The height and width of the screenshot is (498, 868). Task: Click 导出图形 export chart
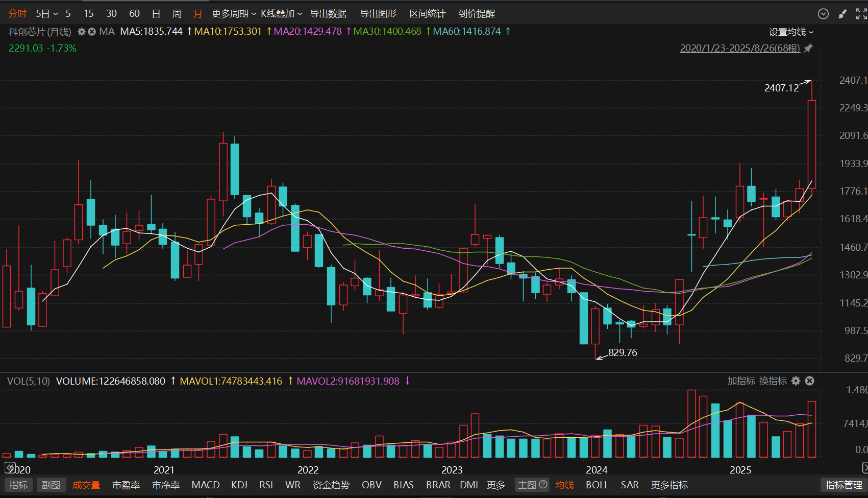coord(378,14)
